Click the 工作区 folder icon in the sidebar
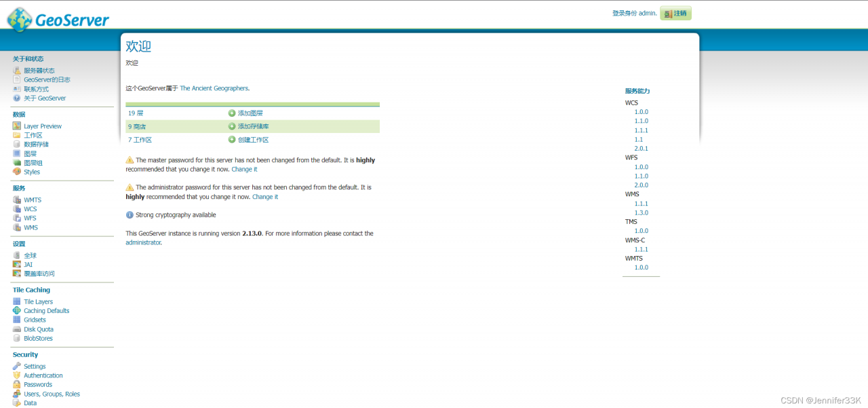 click(x=17, y=135)
